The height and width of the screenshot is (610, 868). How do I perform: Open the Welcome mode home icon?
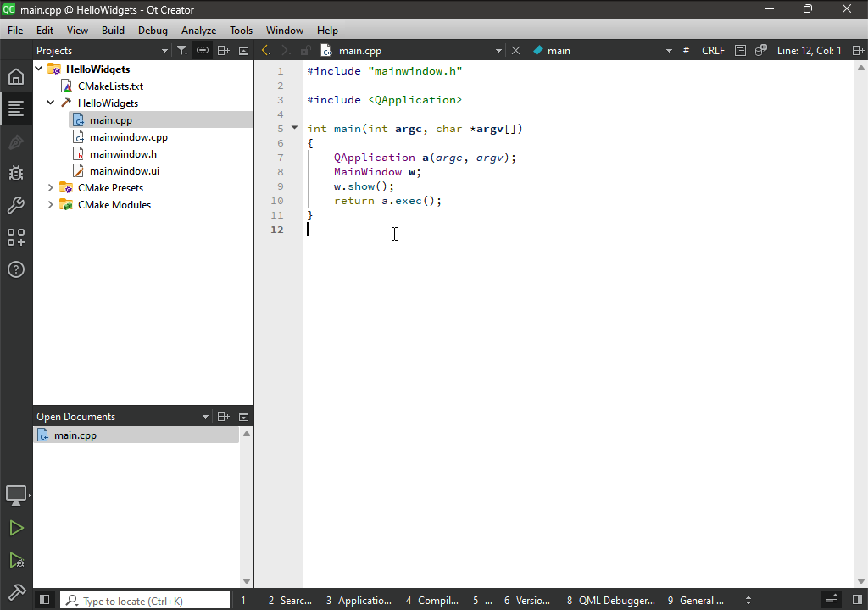(x=16, y=77)
